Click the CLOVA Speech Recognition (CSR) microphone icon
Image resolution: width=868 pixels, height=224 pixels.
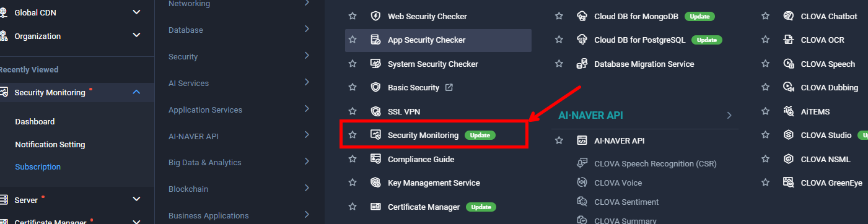click(x=582, y=163)
